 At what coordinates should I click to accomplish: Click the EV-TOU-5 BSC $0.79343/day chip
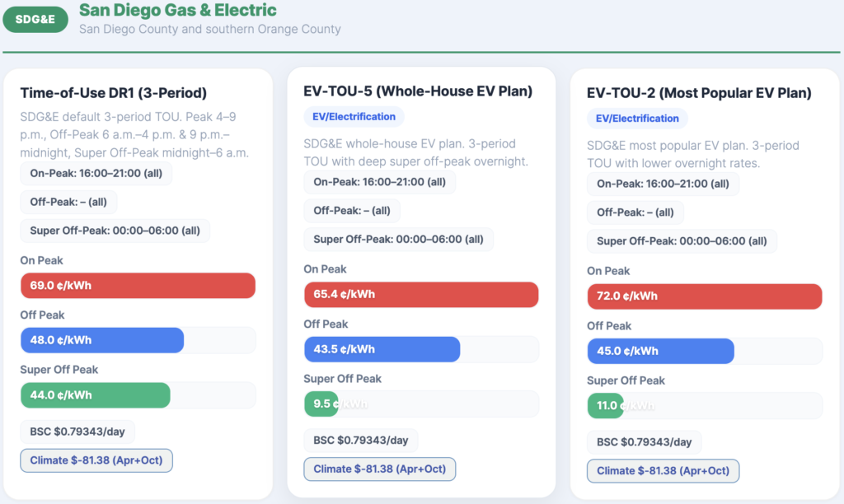tap(360, 441)
